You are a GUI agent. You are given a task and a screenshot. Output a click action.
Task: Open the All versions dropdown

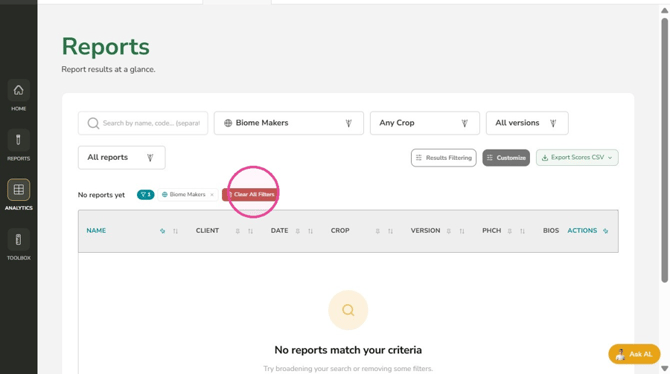[x=527, y=123]
